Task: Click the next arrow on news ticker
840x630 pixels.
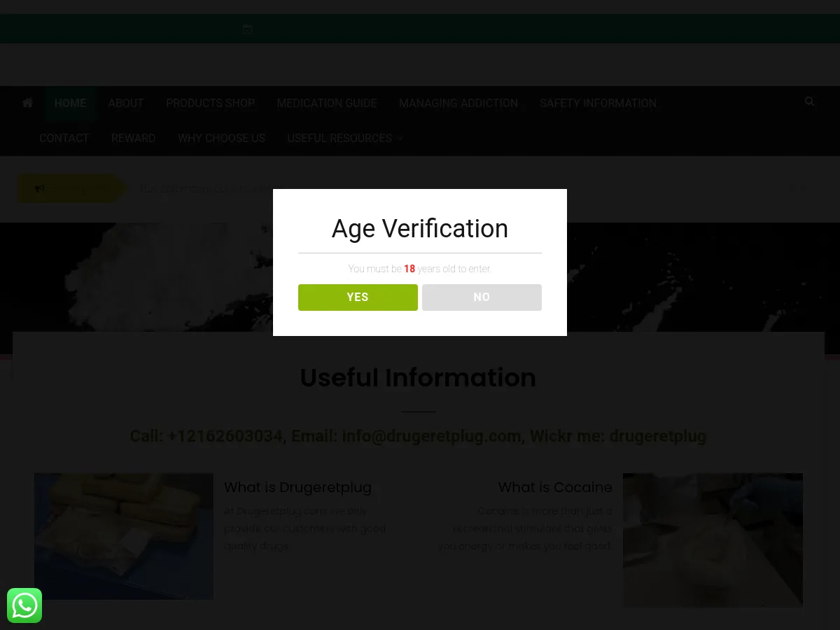Action: pos(804,188)
